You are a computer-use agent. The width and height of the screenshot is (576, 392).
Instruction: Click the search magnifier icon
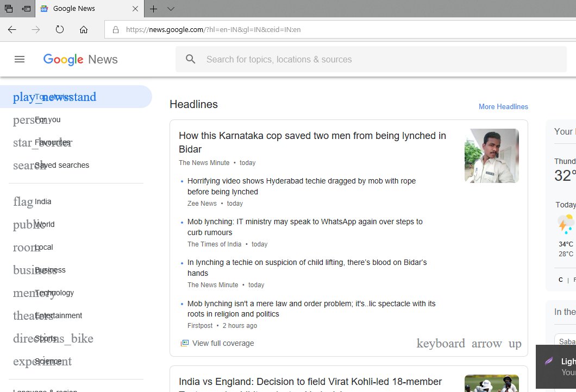[191, 59]
